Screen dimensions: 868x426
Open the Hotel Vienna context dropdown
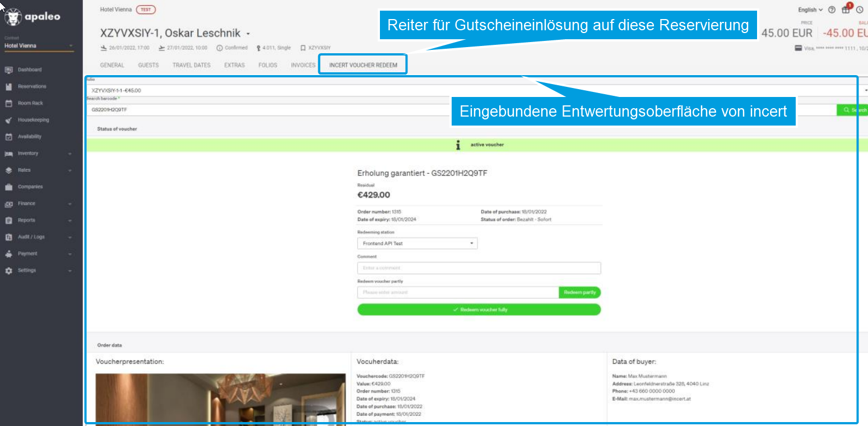pos(39,46)
